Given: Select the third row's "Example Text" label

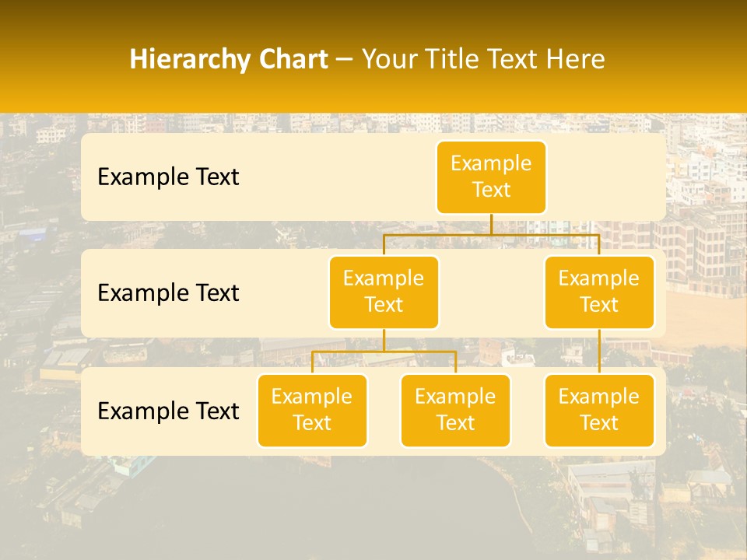Looking at the screenshot, I should [x=168, y=411].
